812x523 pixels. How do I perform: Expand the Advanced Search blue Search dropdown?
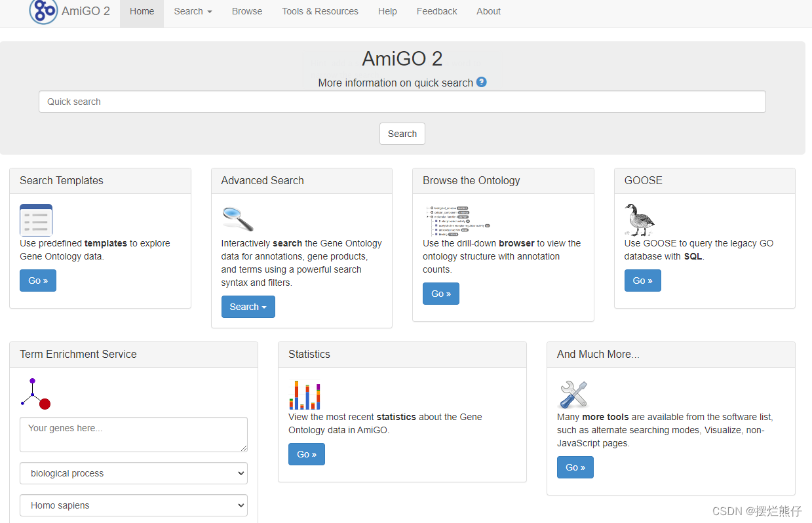248,307
